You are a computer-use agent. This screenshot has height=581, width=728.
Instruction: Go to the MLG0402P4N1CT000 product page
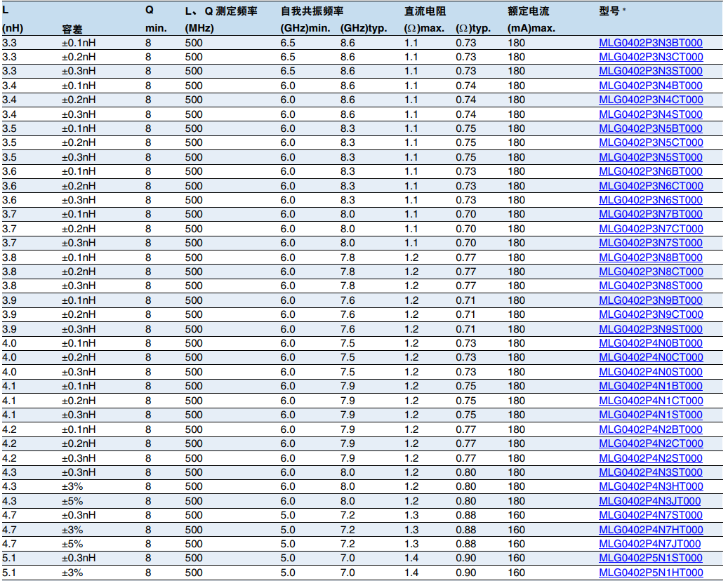coord(651,401)
